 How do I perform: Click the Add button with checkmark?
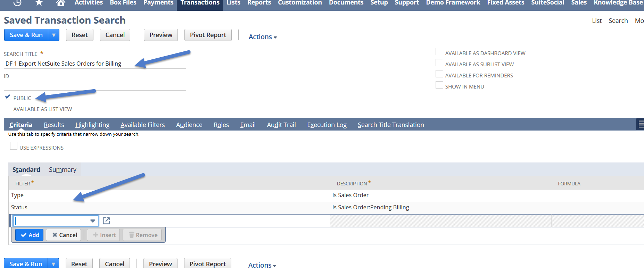tap(30, 235)
